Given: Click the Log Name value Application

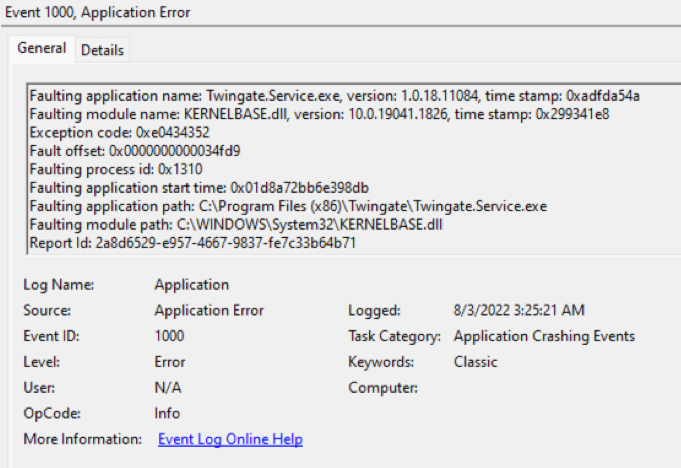Looking at the screenshot, I should (x=192, y=285).
